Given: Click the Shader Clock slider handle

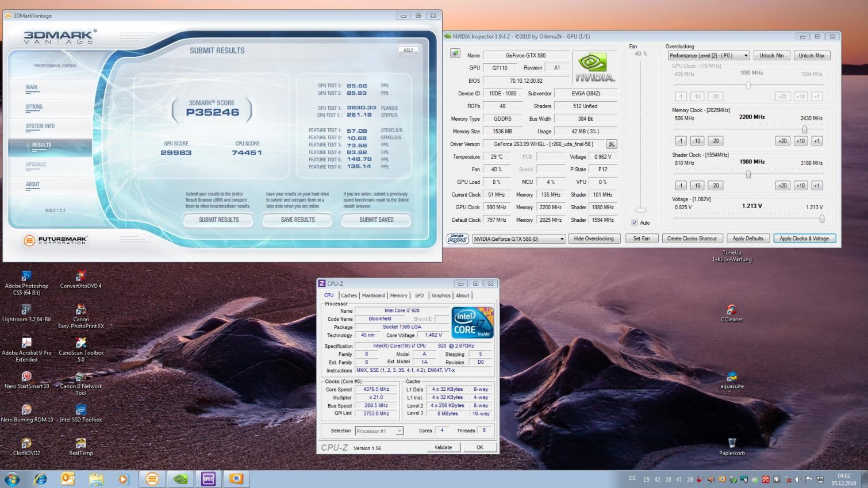Looking at the screenshot, I should click(x=748, y=174).
